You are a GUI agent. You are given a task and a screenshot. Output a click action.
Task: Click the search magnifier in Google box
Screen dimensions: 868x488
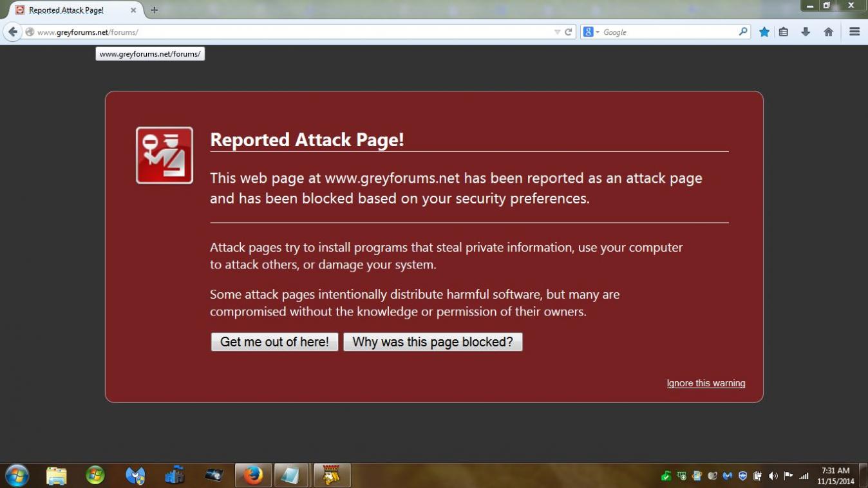(743, 32)
